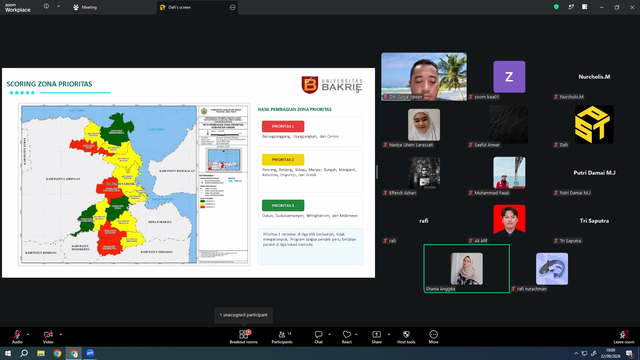Open the first Chrome taskbar icon
The width and height of the screenshot is (640, 360).
[57, 353]
